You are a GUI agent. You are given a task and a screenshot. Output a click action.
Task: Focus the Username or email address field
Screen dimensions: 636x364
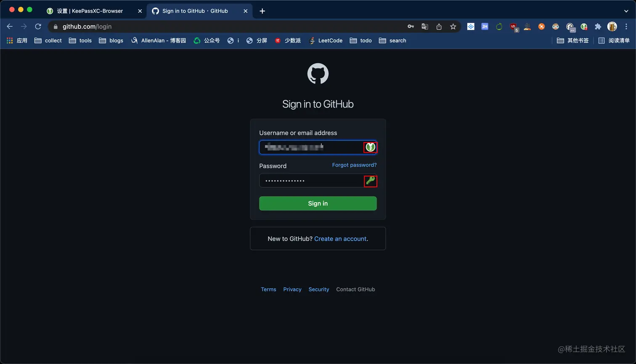tap(318, 147)
